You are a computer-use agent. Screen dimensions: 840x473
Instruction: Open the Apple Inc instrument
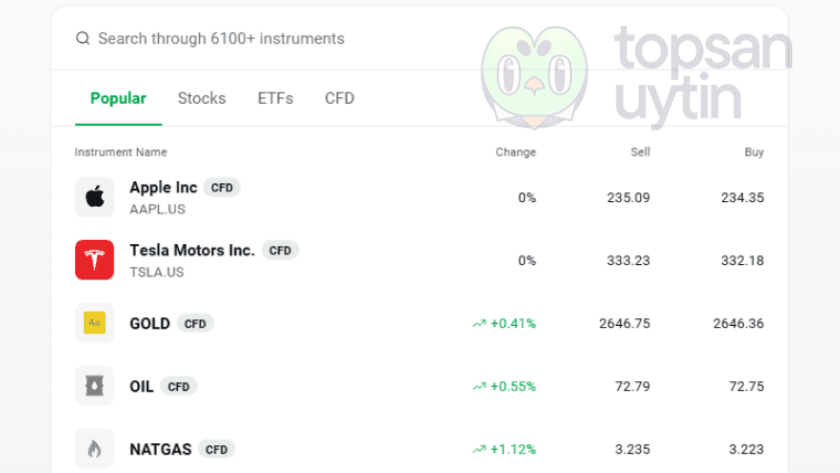(x=164, y=188)
